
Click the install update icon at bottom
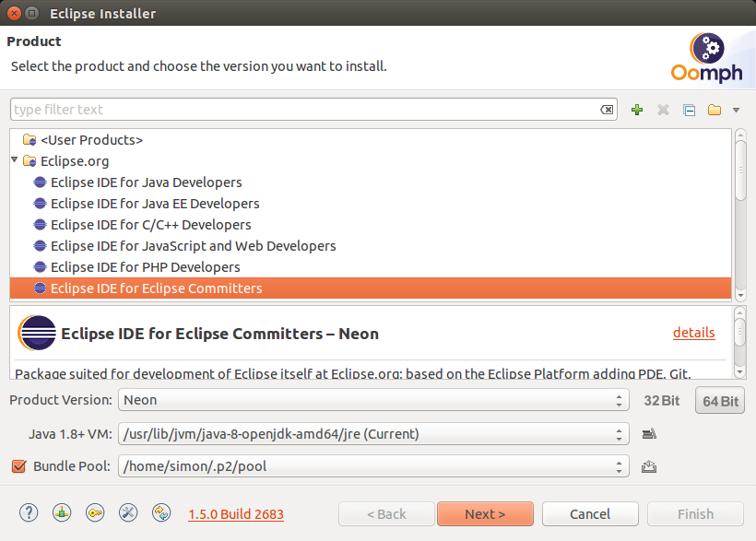tap(62, 512)
